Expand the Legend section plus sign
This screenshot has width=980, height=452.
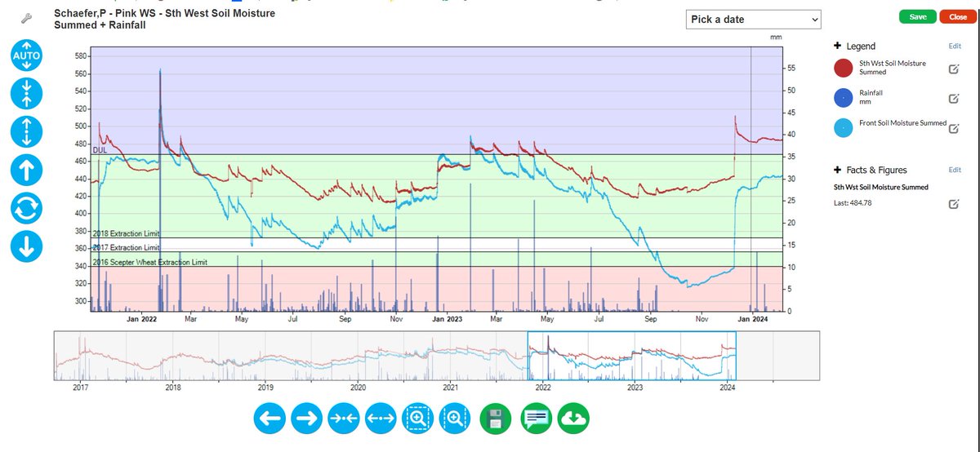(x=838, y=47)
